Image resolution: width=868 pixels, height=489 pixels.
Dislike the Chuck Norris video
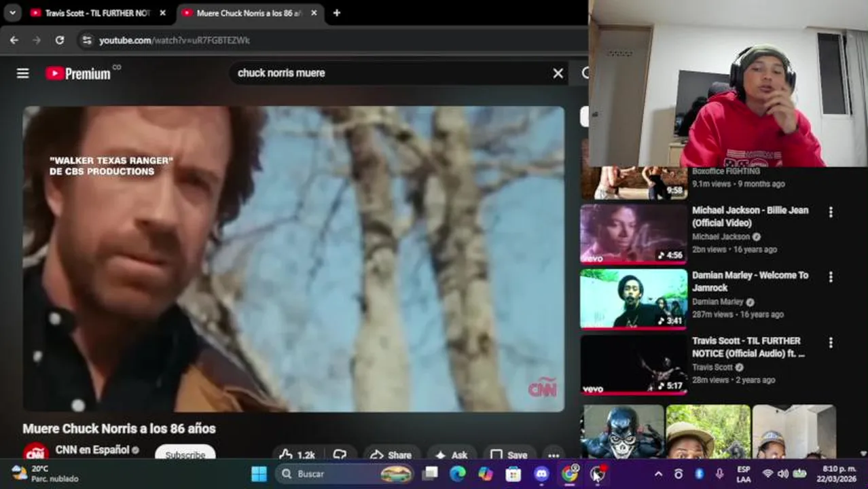click(340, 455)
